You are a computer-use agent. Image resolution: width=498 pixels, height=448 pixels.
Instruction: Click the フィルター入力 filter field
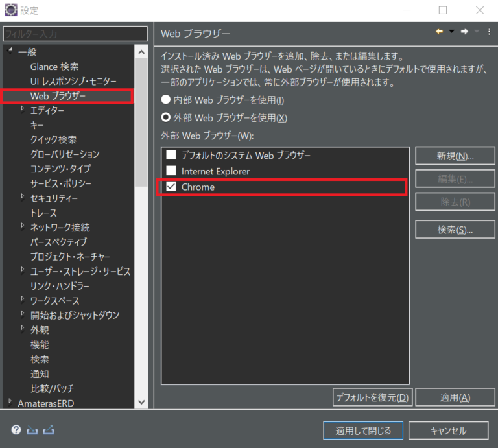point(75,33)
